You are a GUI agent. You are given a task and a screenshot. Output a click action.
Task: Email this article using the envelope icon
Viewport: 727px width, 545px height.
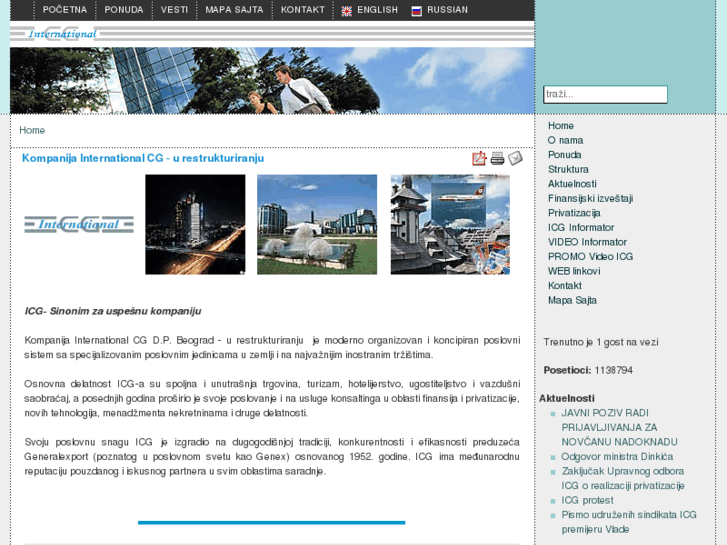point(515,158)
